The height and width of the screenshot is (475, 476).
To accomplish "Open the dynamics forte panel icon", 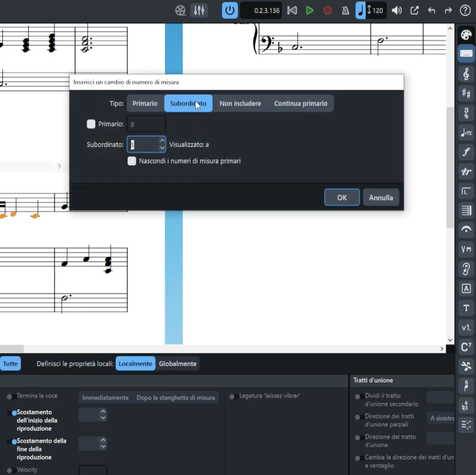I will [466, 152].
